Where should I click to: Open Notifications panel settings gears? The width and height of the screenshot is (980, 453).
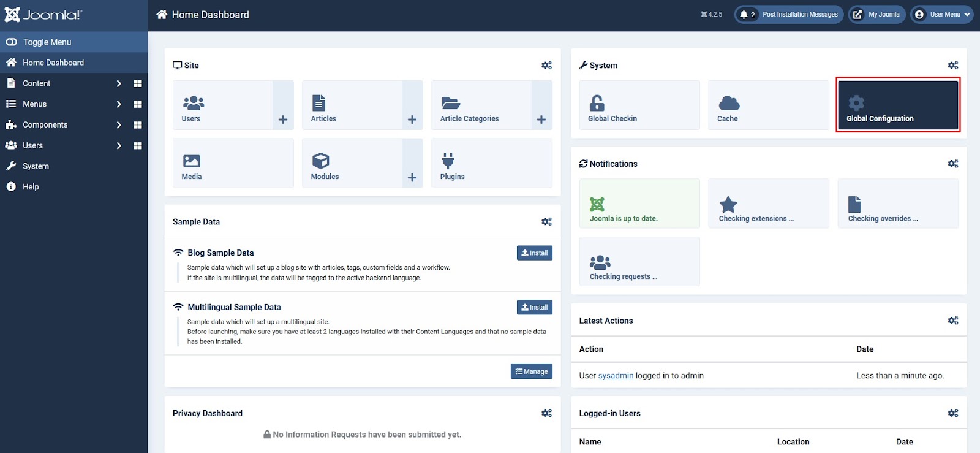(953, 164)
